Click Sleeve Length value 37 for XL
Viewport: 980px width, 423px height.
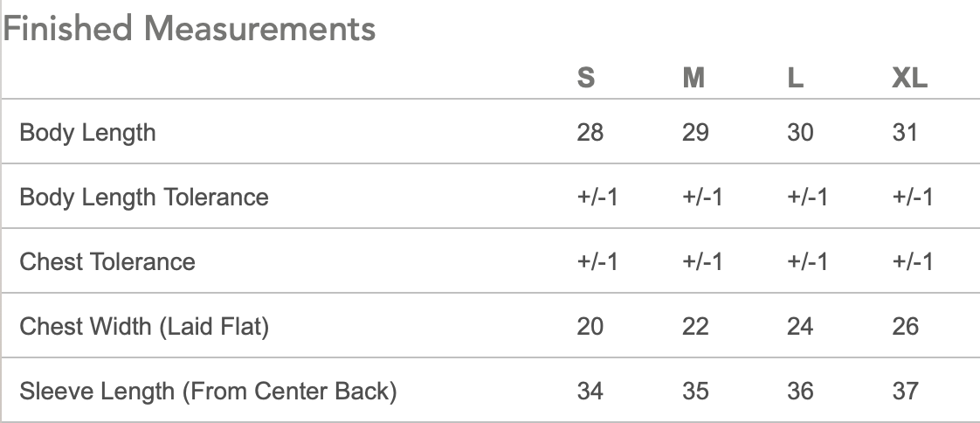click(x=906, y=391)
